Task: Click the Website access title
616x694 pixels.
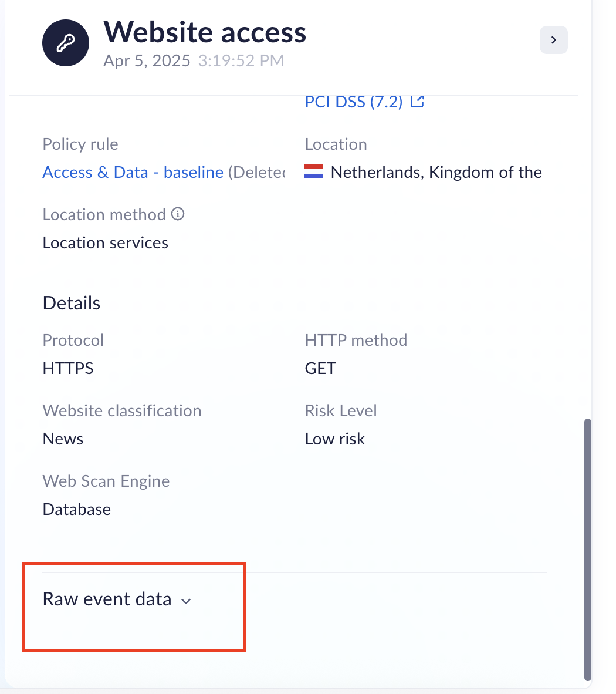Action: tap(205, 32)
